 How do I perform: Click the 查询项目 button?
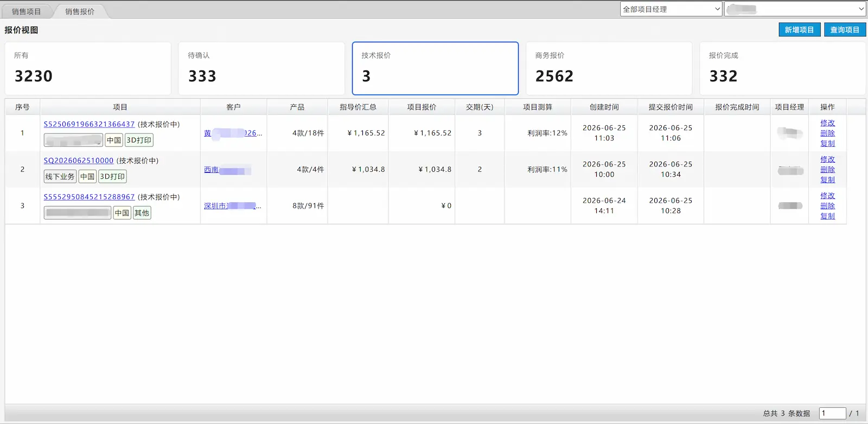pyautogui.click(x=845, y=30)
